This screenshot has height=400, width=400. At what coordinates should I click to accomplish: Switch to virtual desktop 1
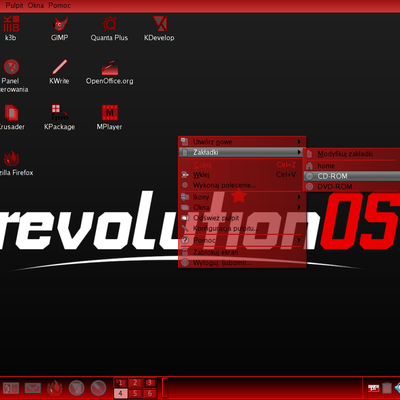(121, 383)
